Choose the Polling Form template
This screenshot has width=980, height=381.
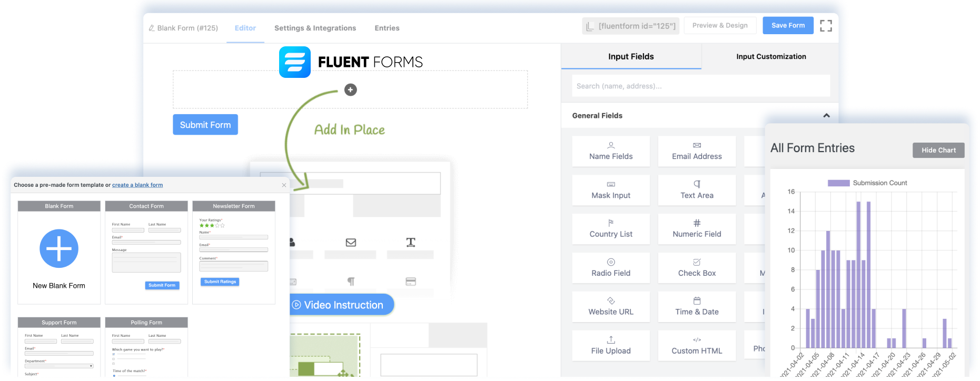[146, 347]
